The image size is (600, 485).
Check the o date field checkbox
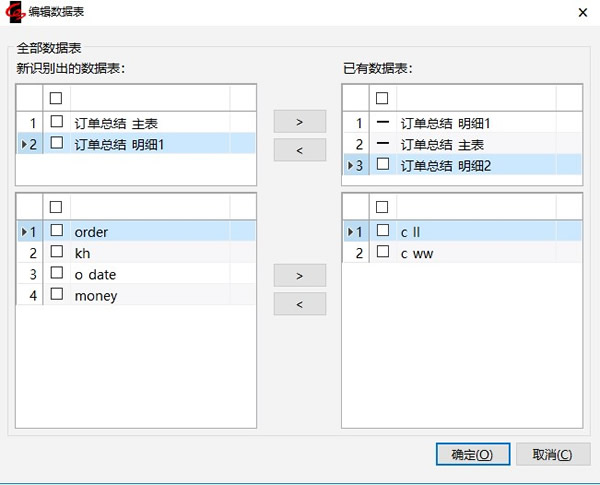[57, 274]
